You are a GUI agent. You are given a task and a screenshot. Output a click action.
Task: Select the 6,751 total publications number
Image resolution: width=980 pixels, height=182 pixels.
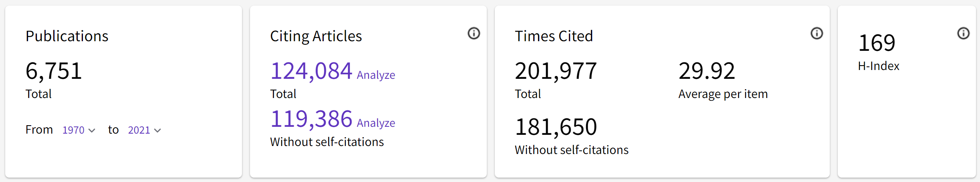click(54, 71)
